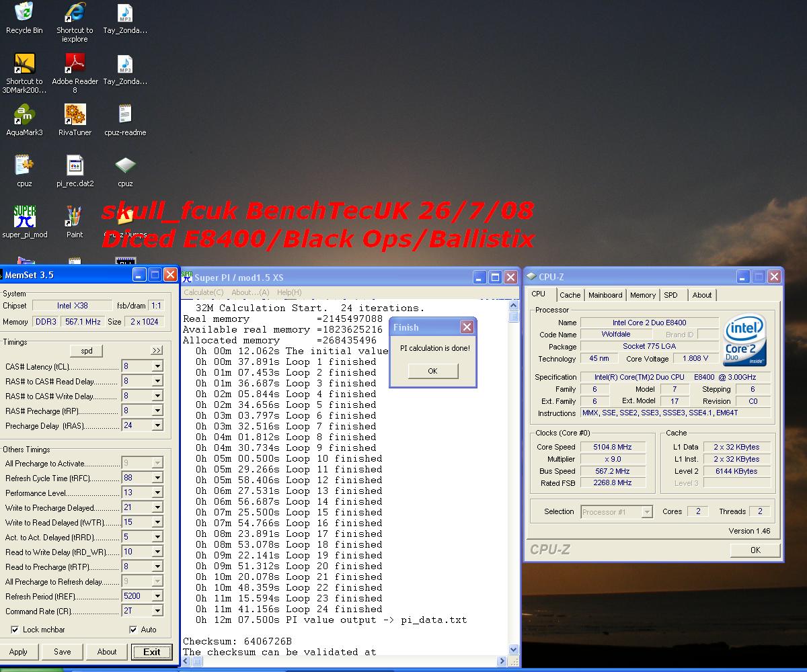Click the Exit button in MemSet
This screenshot has height=672, width=807.
pyautogui.click(x=152, y=652)
